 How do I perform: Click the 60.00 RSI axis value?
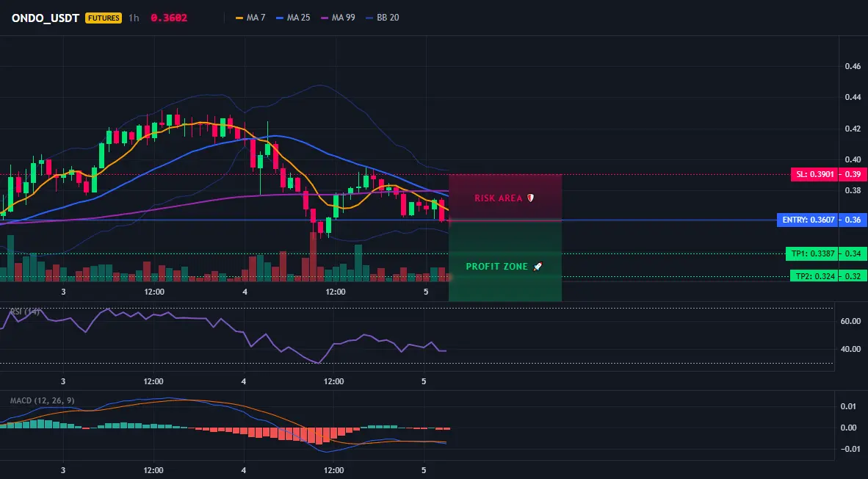[850, 321]
